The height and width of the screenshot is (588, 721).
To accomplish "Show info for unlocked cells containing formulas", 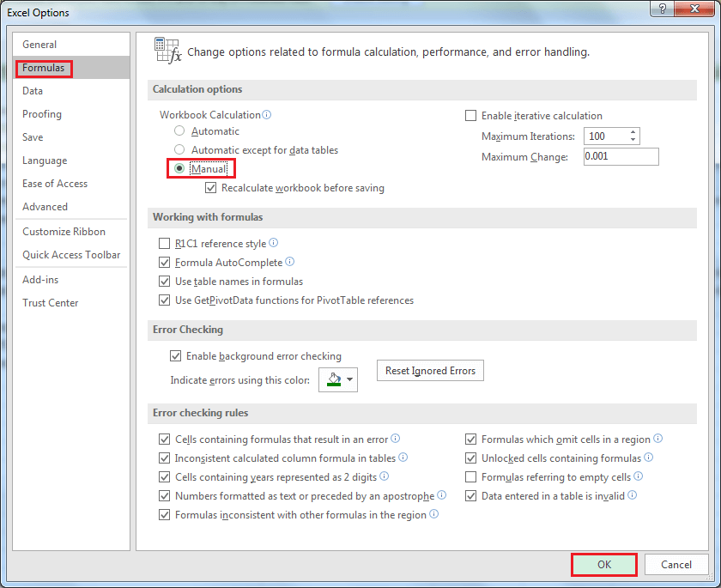I will (648, 458).
